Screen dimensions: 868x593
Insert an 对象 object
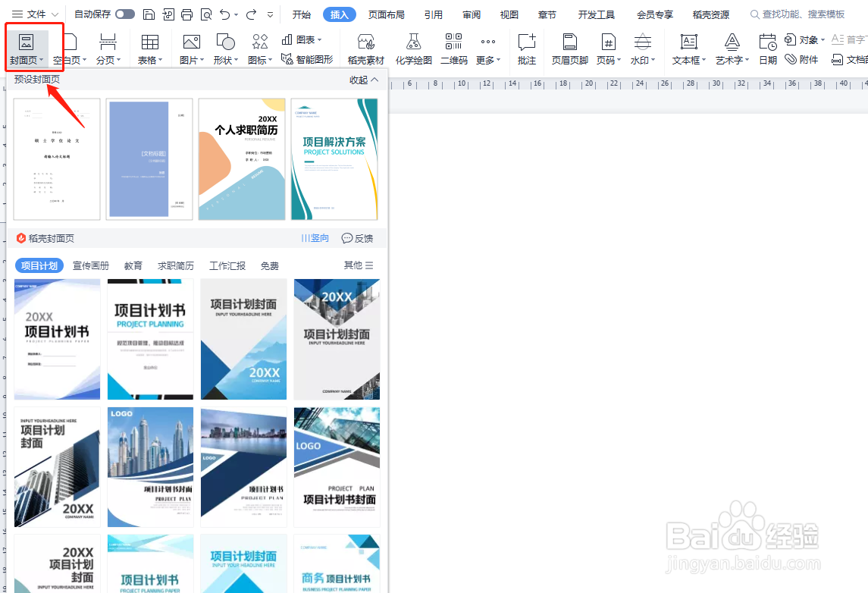(805, 40)
